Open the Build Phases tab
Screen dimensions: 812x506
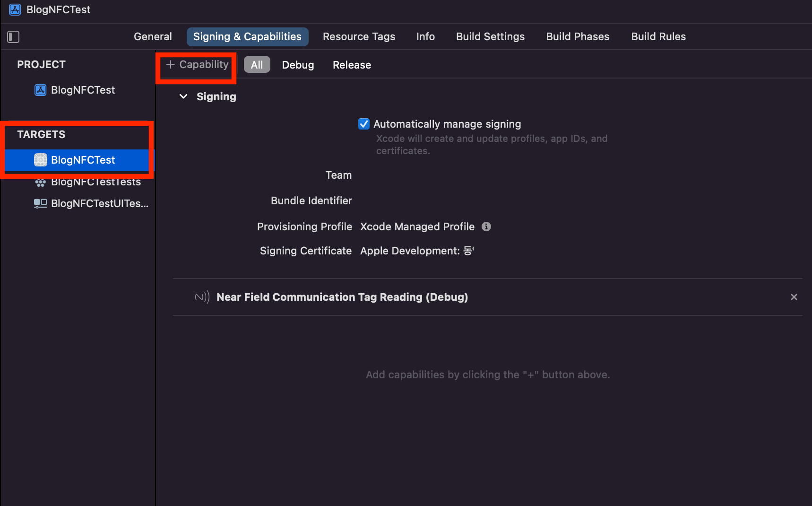(578, 36)
